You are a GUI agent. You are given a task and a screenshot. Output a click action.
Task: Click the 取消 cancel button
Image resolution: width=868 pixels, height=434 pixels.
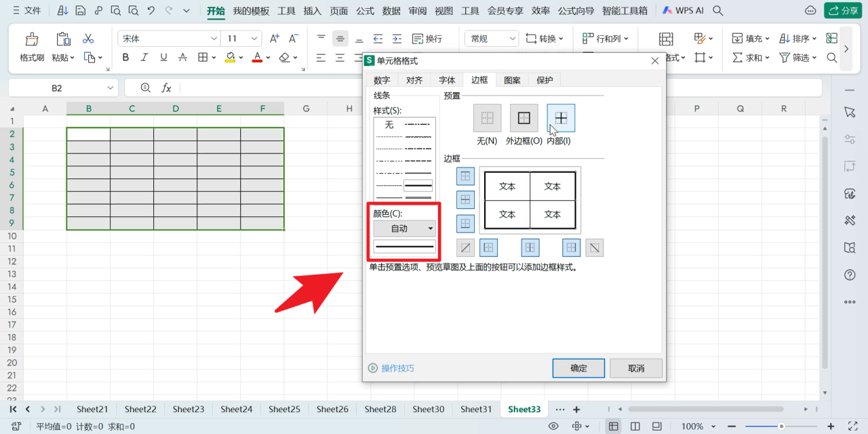pos(635,368)
